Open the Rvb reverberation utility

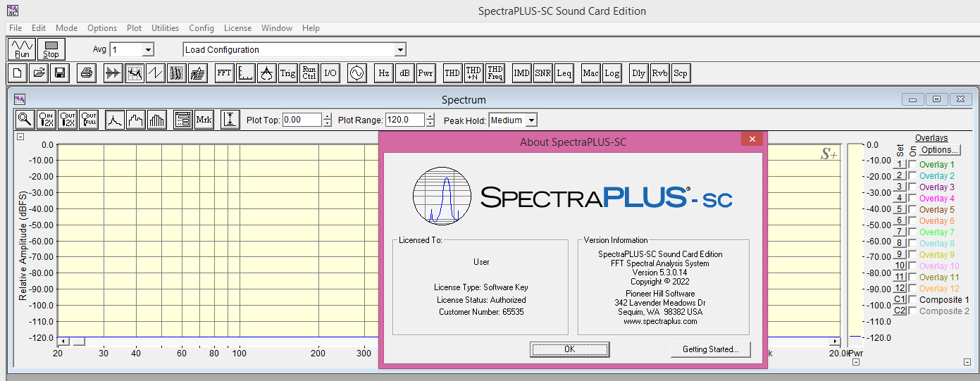(x=659, y=73)
